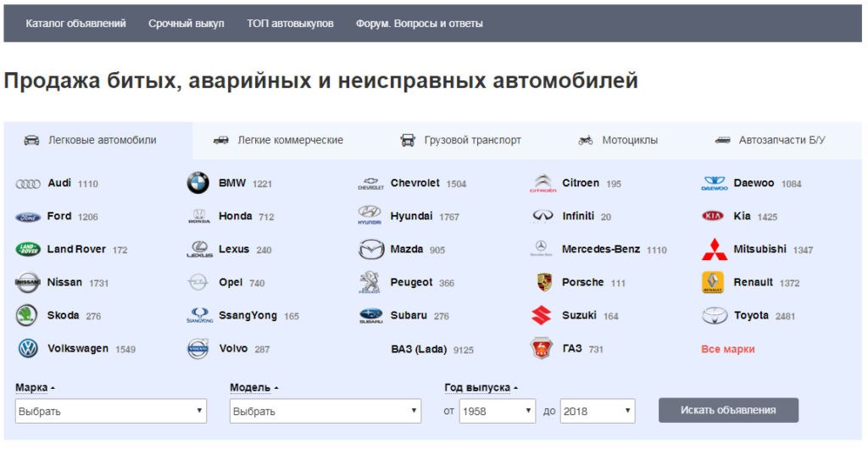Click the Honda brand logo
This screenshot has width=868, height=455.
[x=198, y=216]
